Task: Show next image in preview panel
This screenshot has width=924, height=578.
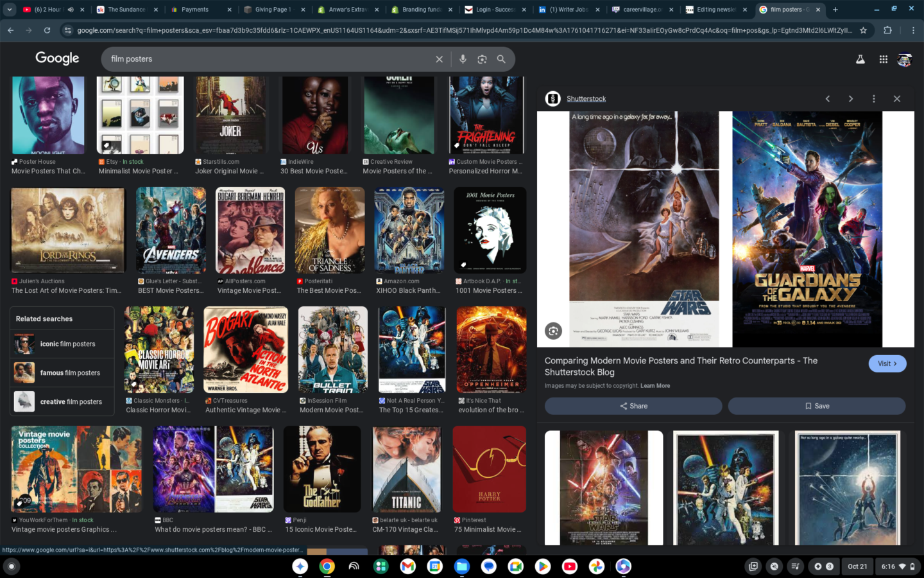Action: click(851, 99)
